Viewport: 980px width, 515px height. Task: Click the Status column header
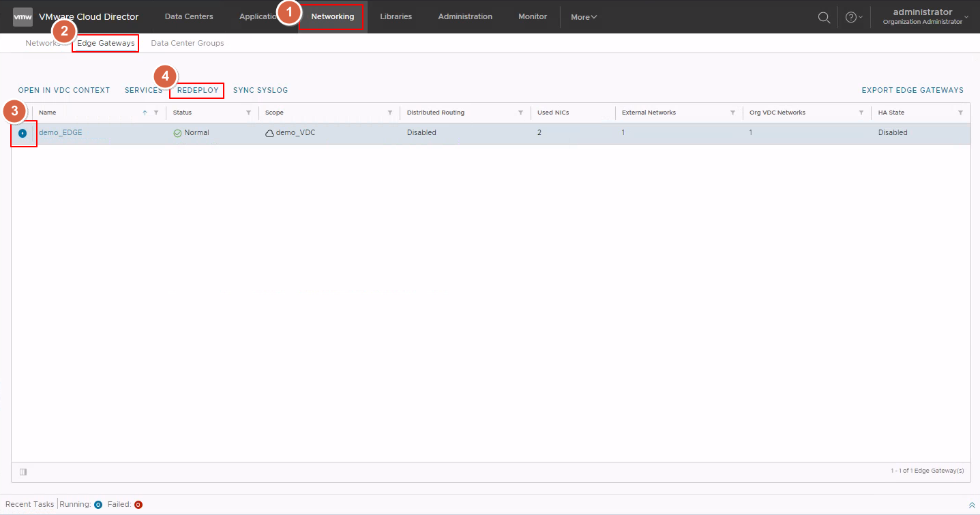coord(182,113)
